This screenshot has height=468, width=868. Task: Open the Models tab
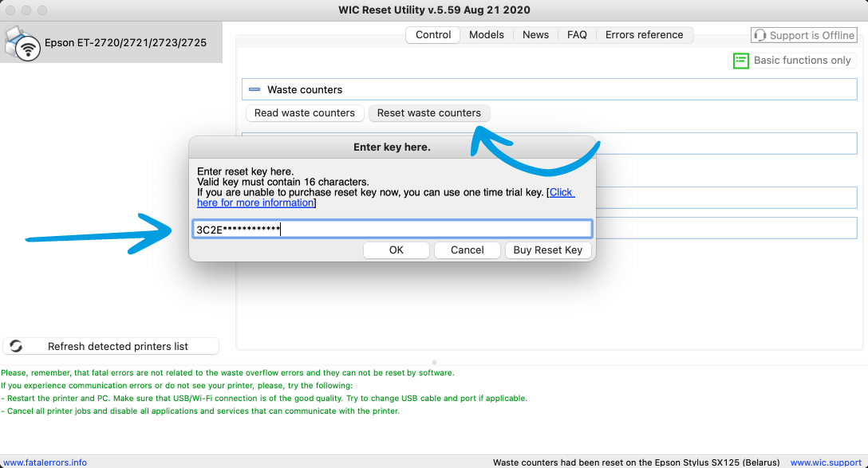coord(486,35)
